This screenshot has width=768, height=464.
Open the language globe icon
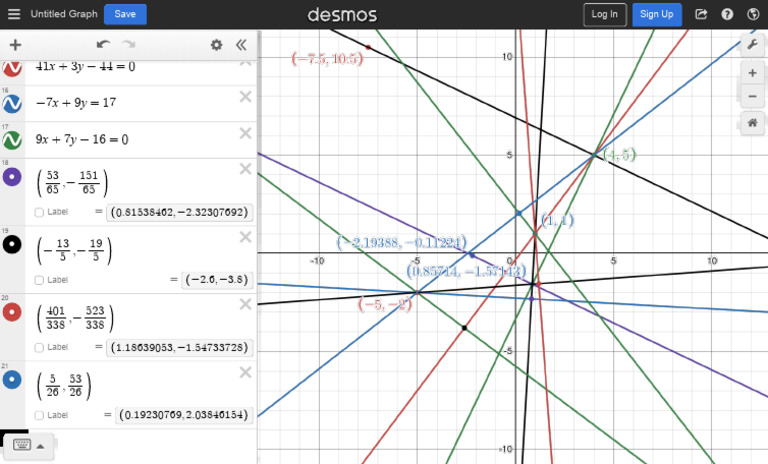[753, 14]
